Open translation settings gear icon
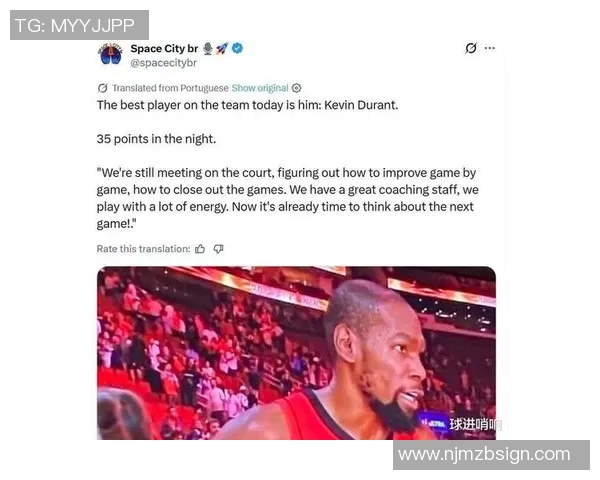The width and height of the screenshot is (600, 480). (297, 88)
